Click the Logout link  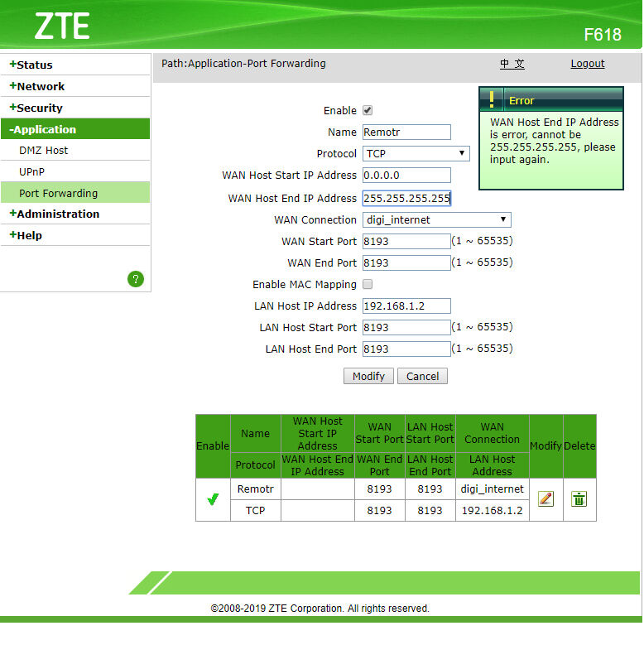click(588, 64)
